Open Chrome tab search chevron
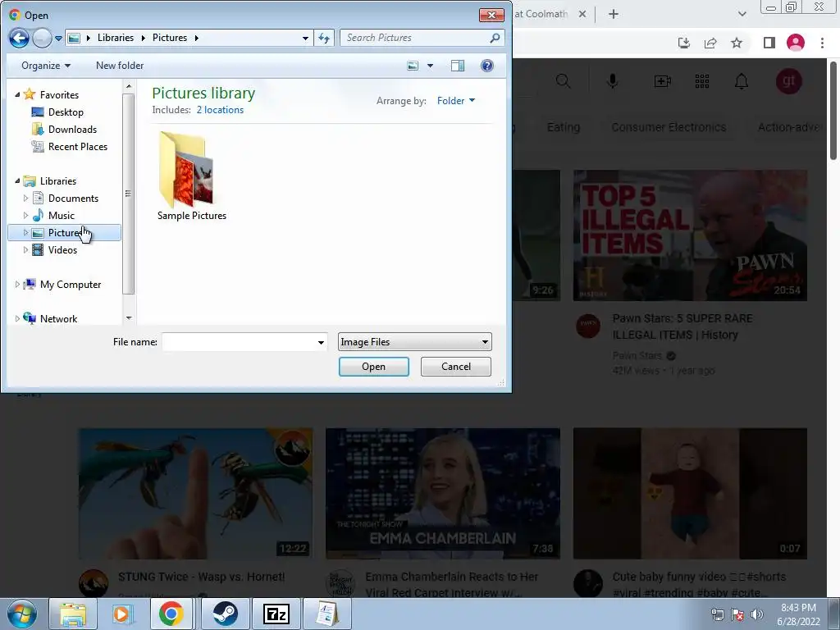Screen dimensions: 840x630 pos(742,14)
